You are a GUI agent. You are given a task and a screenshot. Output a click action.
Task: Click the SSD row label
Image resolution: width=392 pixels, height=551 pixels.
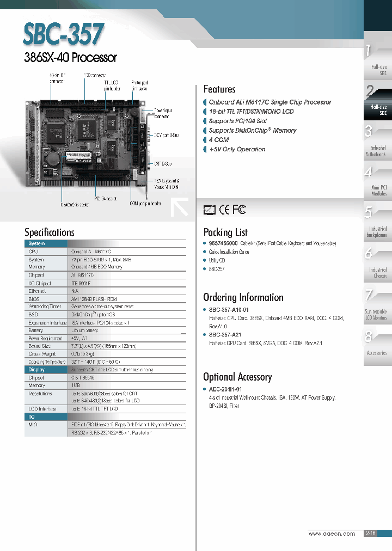click(x=33, y=315)
